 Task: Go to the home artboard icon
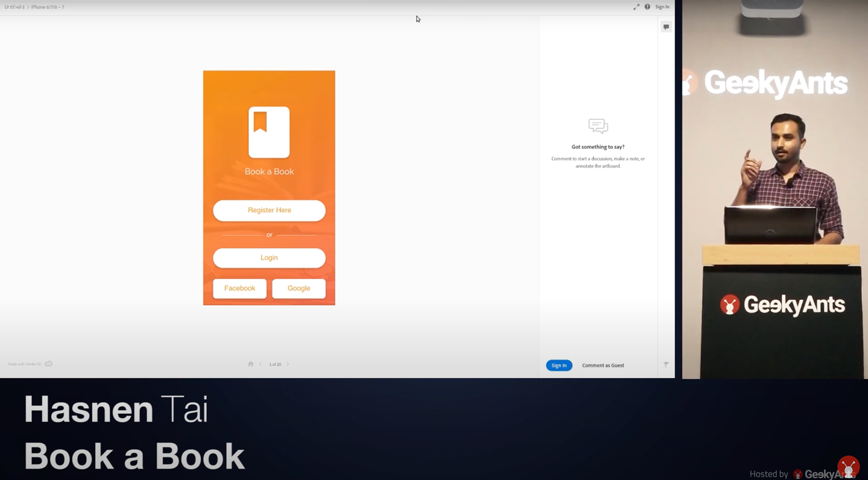pos(251,364)
